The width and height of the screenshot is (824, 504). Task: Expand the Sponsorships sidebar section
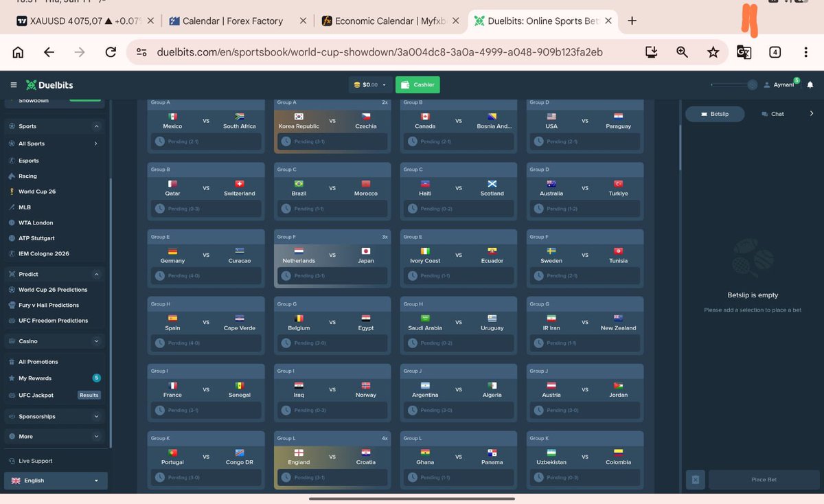click(96, 416)
